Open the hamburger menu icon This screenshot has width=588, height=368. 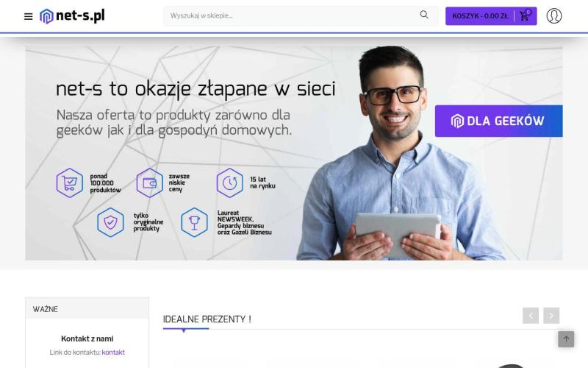[28, 16]
